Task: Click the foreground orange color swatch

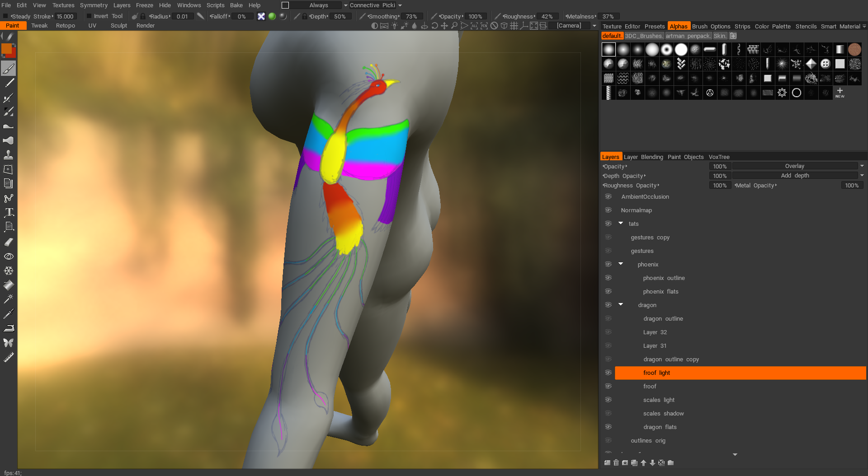Action: tap(7, 49)
